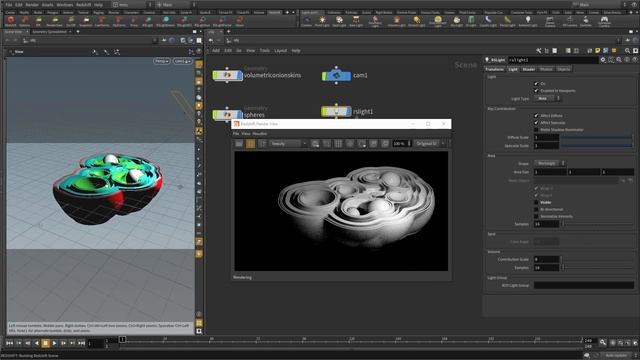Toggle the light On checkbox
The image size is (640, 360).
pyautogui.click(x=536, y=84)
